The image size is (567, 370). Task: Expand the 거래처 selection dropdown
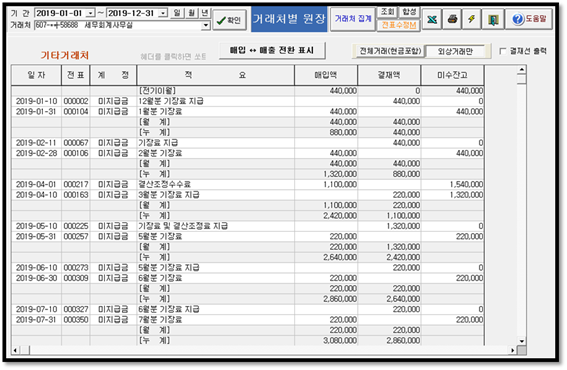pyautogui.click(x=206, y=25)
